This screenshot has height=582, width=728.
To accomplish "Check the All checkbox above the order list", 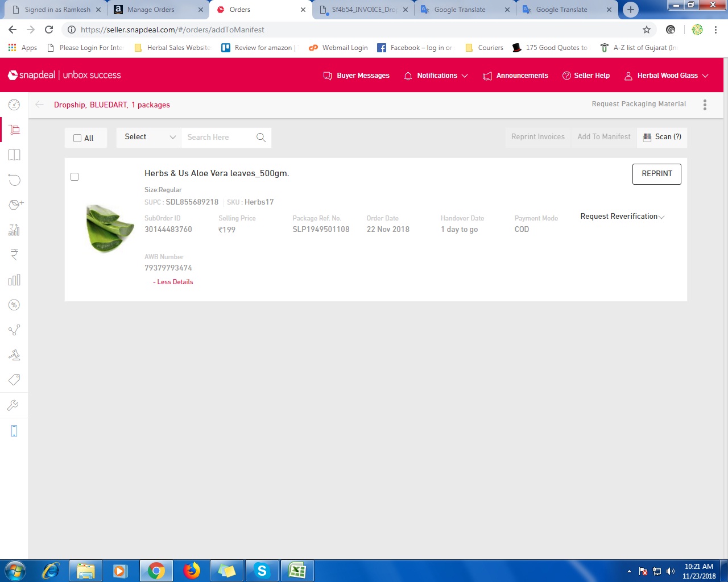I will click(x=77, y=138).
